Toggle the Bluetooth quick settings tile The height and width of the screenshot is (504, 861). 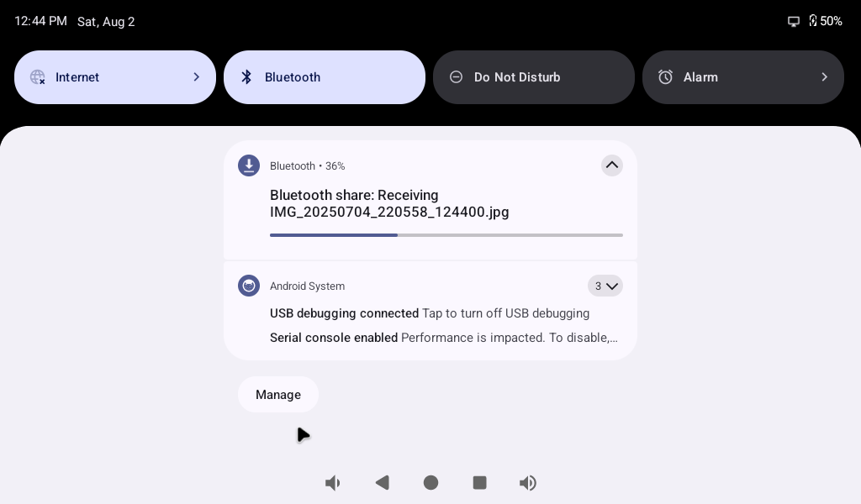(x=325, y=77)
